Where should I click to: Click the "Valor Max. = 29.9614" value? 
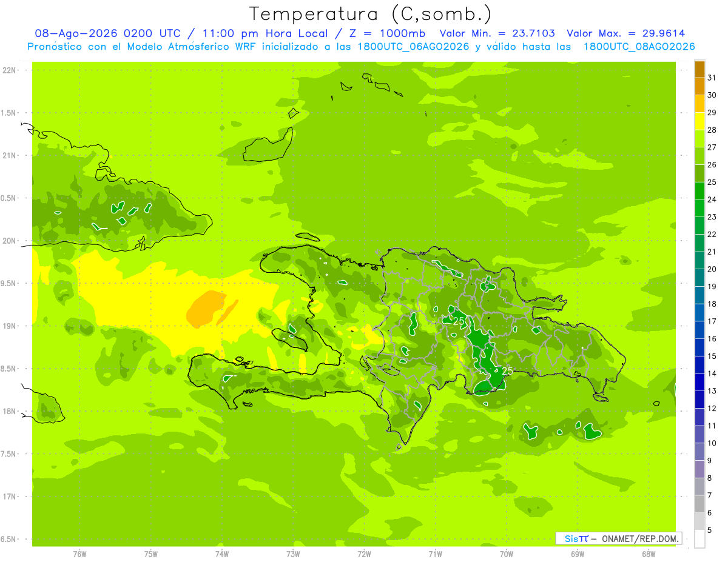click(x=625, y=33)
